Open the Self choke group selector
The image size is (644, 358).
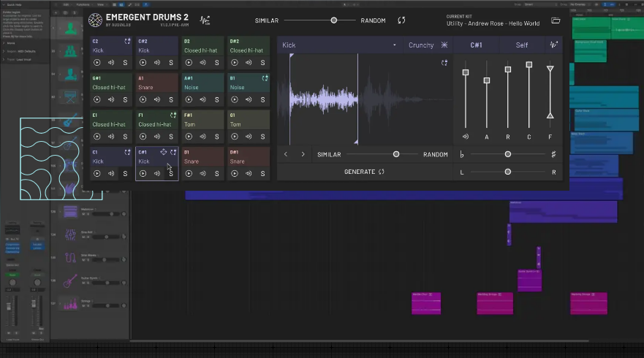pos(522,45)
